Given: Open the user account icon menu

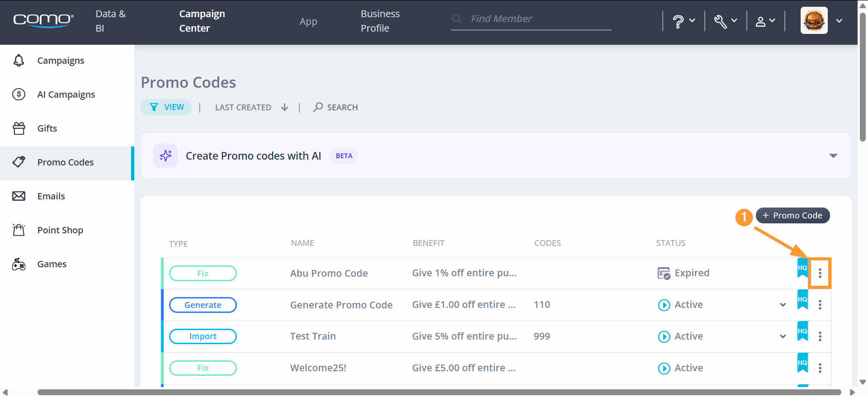Looking at the screenshot, I should [765, 21].
